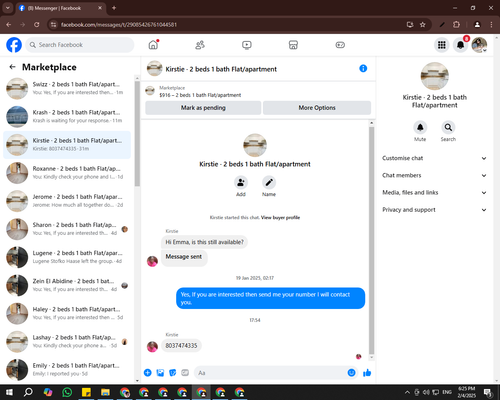Click the conversation list scrollbar
Screen dimensions: 500x400
(x=137, y=133)
